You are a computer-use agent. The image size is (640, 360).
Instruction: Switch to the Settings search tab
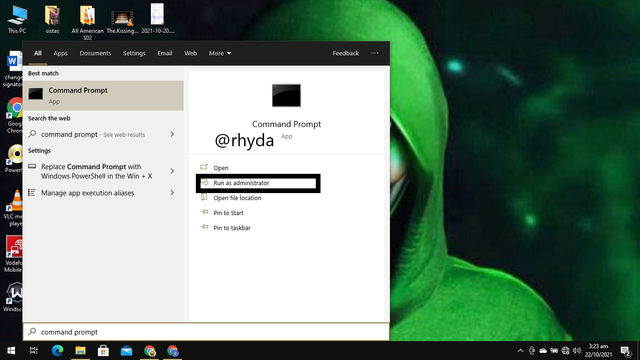[134, 53]
